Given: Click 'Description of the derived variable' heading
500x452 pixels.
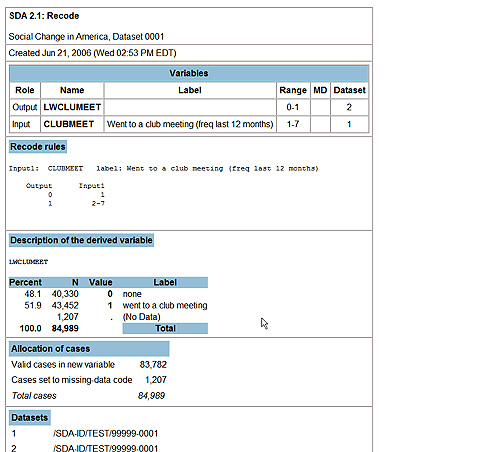Looking at the screenshot, I should 81,240.
